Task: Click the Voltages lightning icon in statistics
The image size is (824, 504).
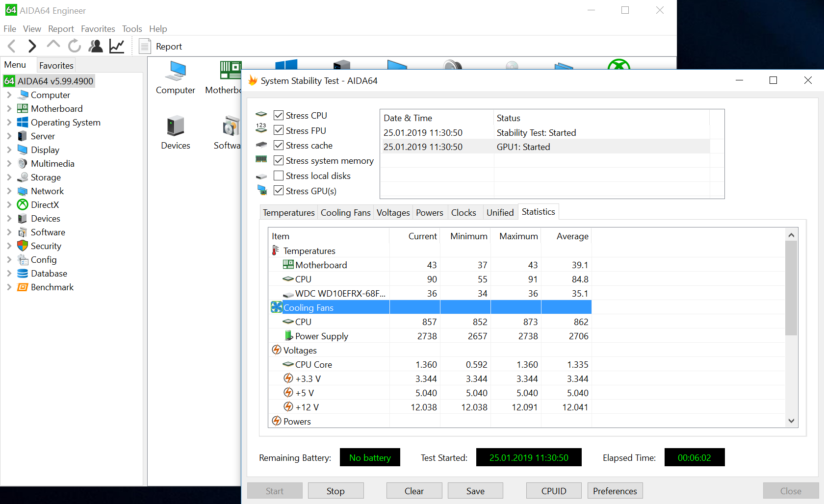Action: [277, 350]
